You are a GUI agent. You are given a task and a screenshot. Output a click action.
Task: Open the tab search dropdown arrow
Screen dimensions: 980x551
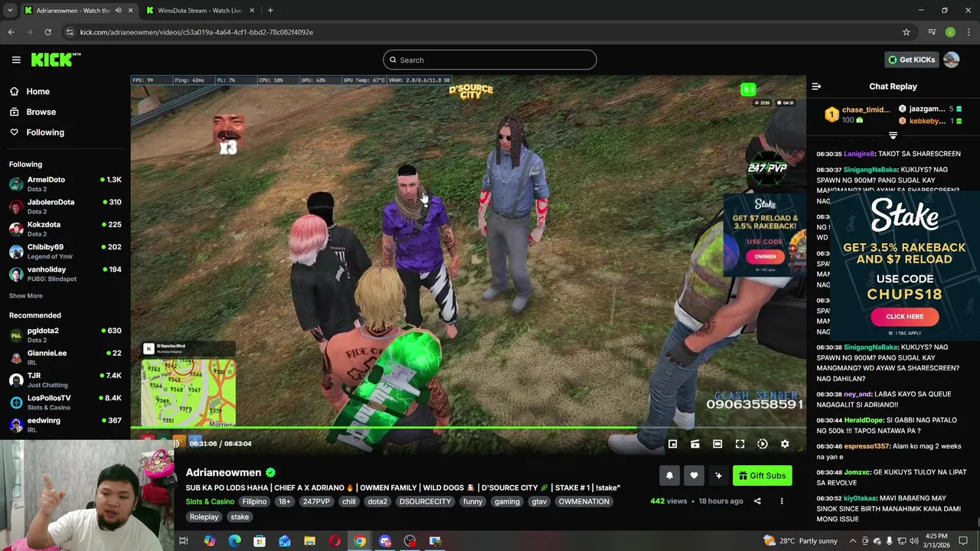10,11
